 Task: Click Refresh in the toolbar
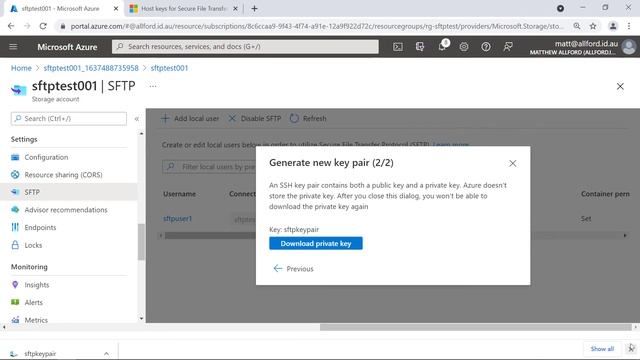308,118
